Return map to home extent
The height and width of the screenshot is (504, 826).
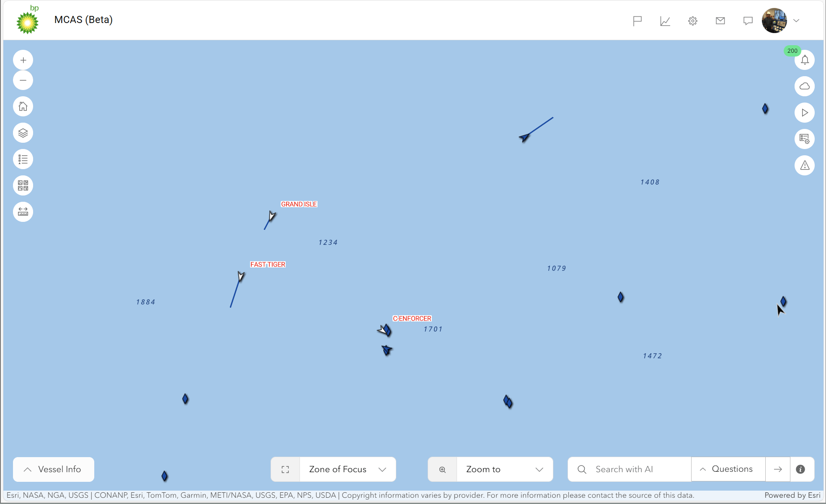point(23,107)
